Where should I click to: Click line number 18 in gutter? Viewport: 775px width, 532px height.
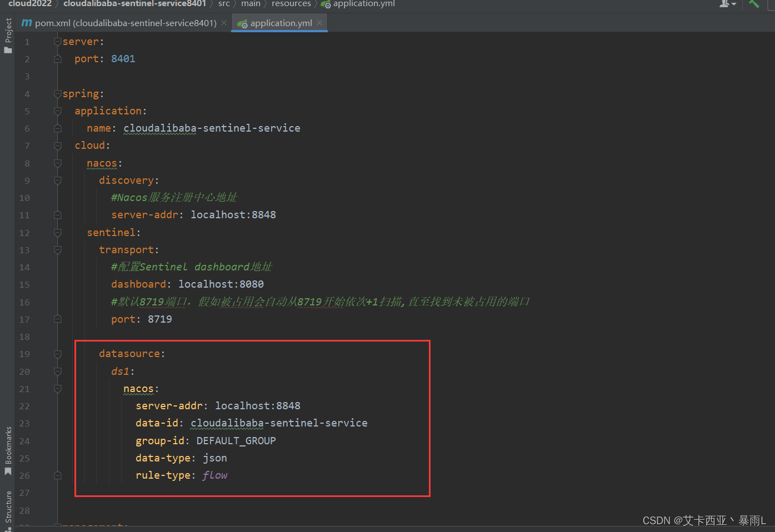click(24, 337)
